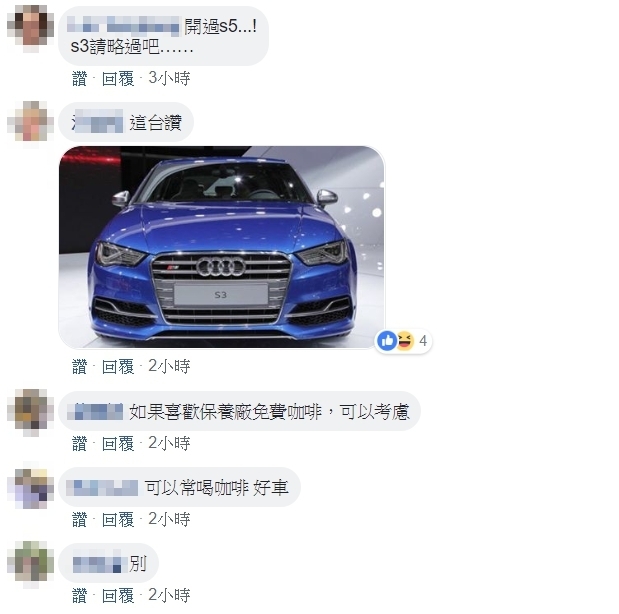This screenshot has height=614, width=619.
Task: Reply to the 可以考慮 coffee comment
Action: pyautogui.click(x=118, y=443)
